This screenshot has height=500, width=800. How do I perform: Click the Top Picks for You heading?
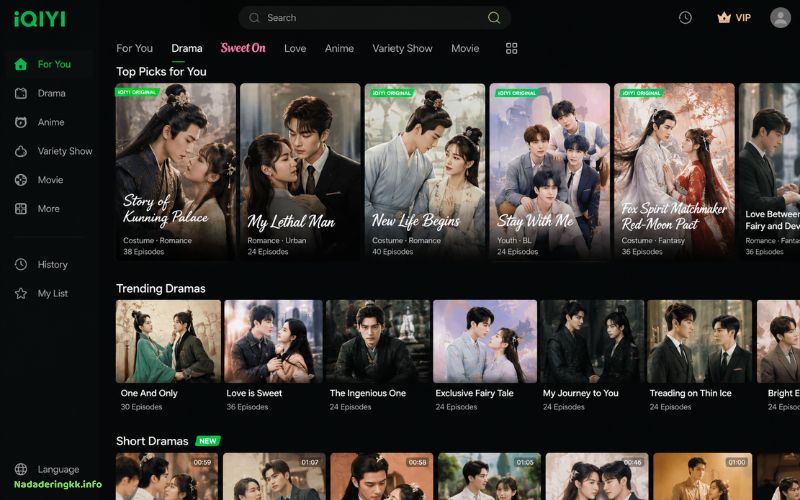tap(161, 71)
